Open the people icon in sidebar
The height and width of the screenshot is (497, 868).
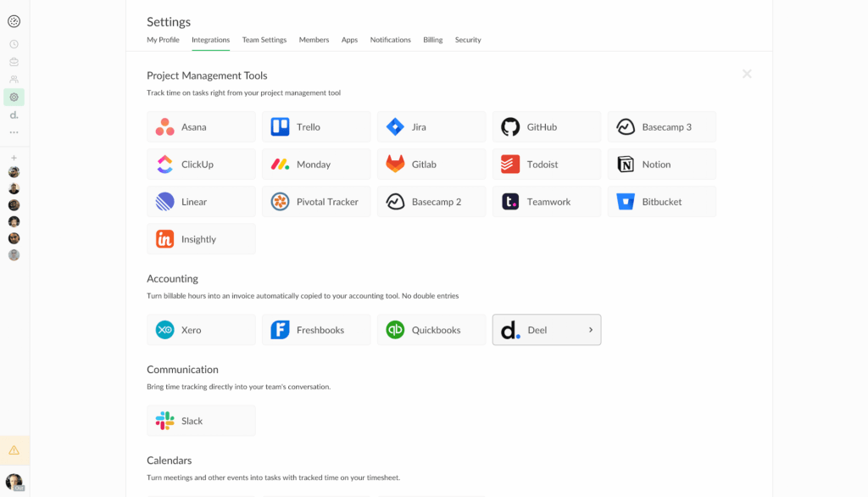[14, 80]
